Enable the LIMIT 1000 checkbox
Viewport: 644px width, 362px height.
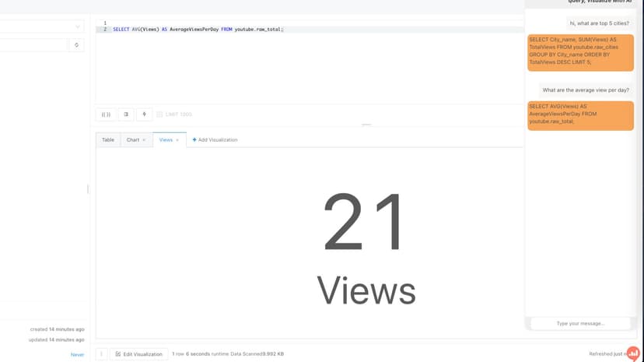pos(159,114)
